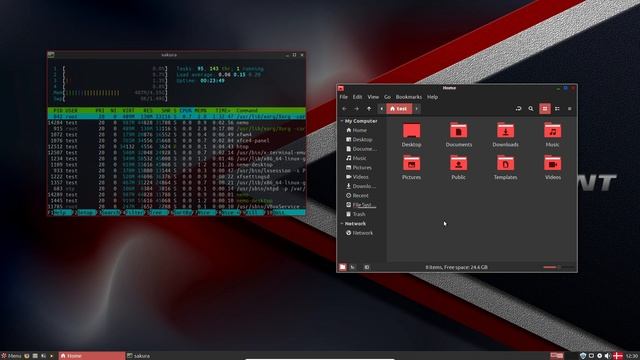Switch to list view

557,109
